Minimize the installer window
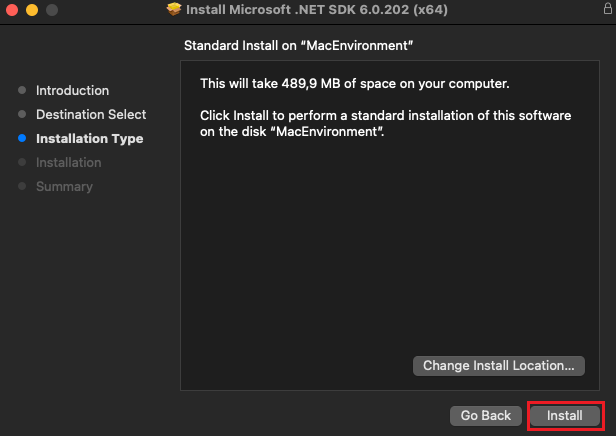 pyautogui.click(x=31, y=10)
